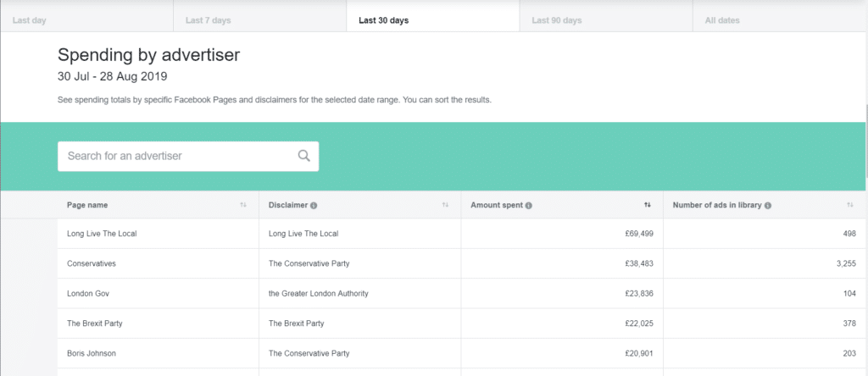Click the £69,499 amount spent value
Image resolution: width=868 pixels, height=376 pixels.
(639, 234)
